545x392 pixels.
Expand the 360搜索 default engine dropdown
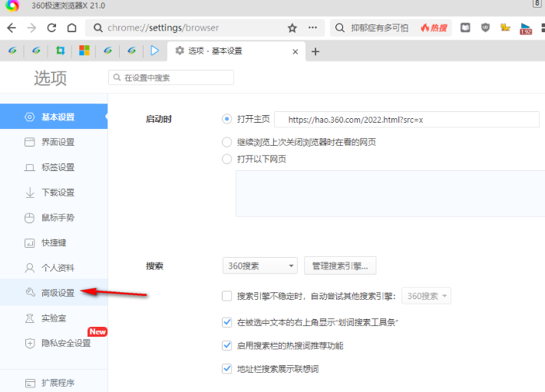pos(260,266)
